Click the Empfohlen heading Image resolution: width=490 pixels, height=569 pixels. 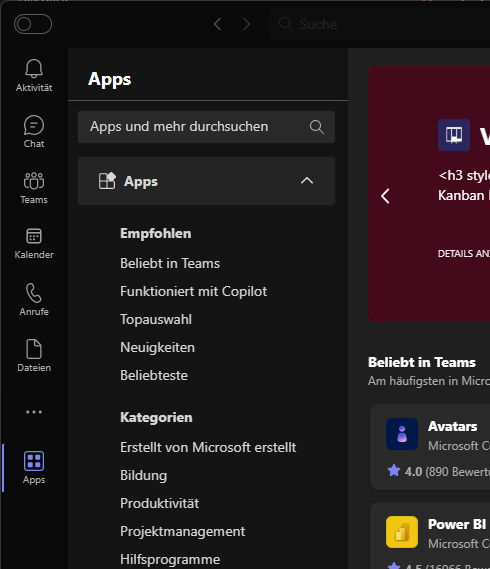(x=155, y=233)
